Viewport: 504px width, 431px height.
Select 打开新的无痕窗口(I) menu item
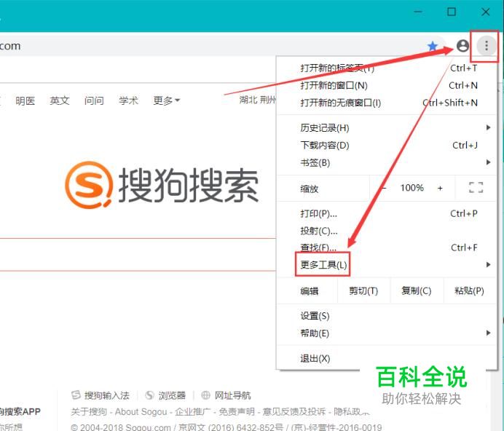point(386,103)
